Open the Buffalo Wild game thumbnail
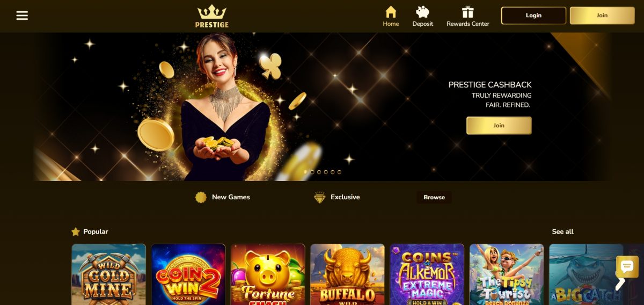Screen dimensions: 644x305 click(347, 274)
